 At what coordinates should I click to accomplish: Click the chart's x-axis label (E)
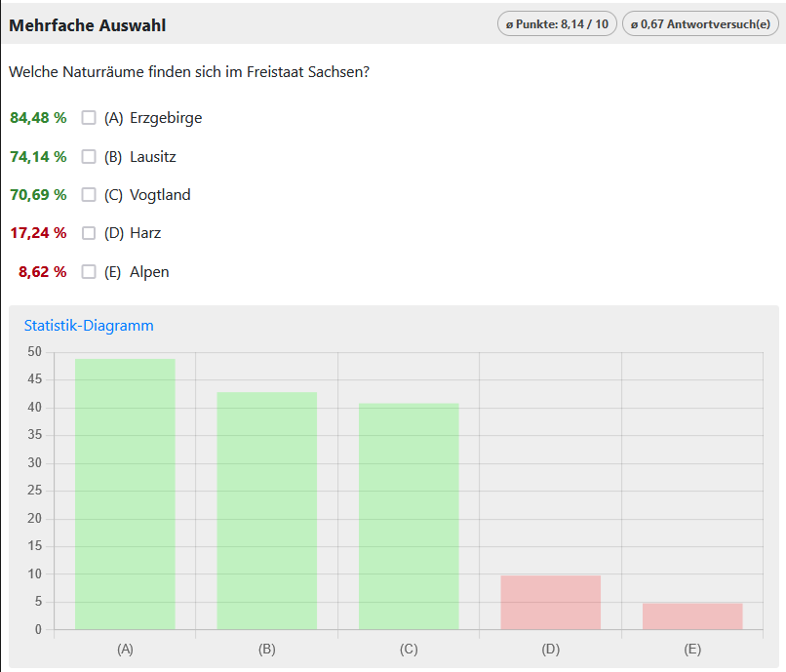tap(692, 649)
